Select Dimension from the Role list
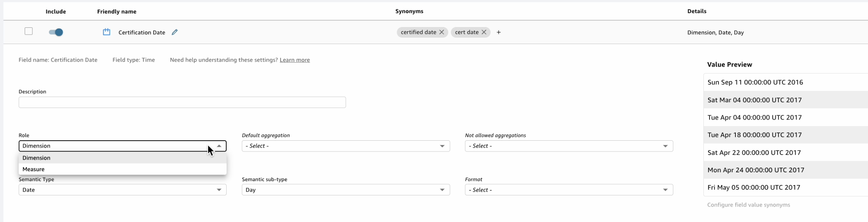The height and width of the screenshot is (222, 868). [37, 158]
